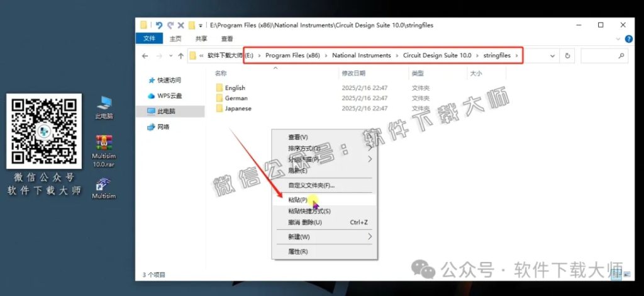644x296 pixels.
Task: Open the recent locations dropdown arrow
Action: (171, 56)
